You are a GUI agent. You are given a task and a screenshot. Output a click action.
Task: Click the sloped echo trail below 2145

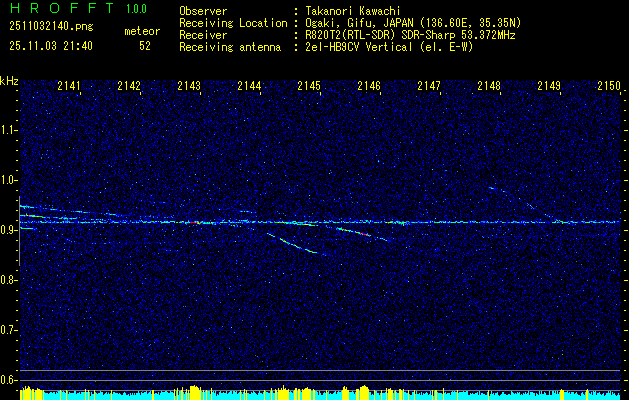click(298, 245)
